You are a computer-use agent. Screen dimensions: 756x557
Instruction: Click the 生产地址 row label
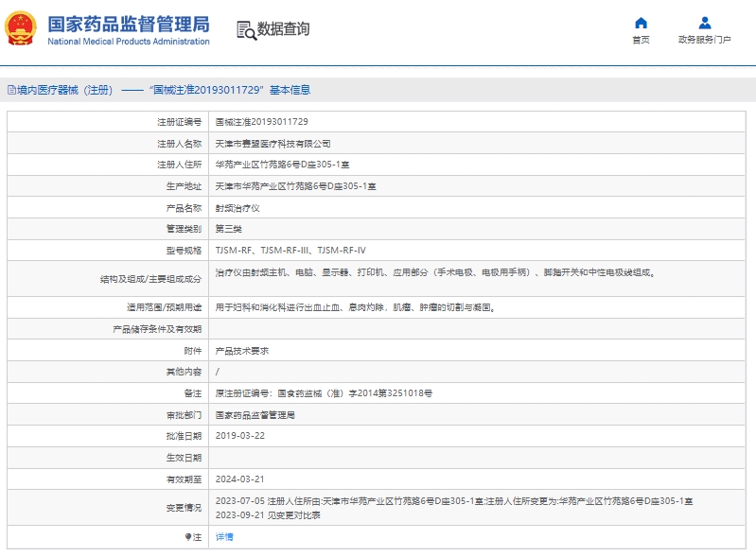coord(184,186)
